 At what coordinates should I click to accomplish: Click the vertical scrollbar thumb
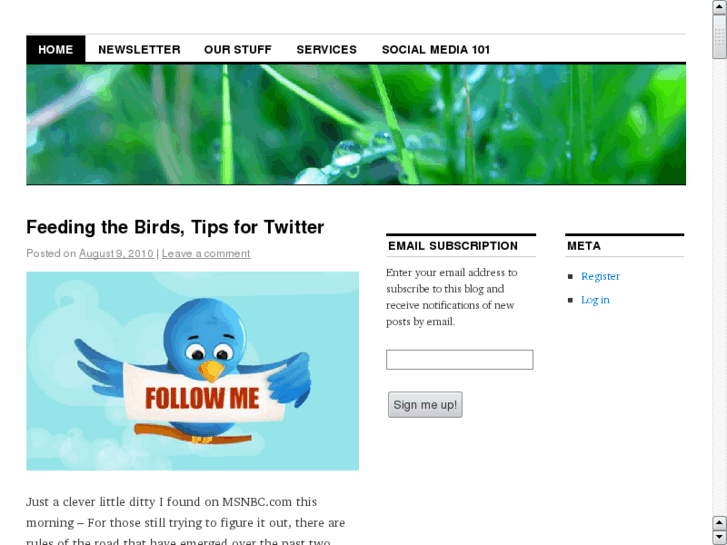coord(720,36)
